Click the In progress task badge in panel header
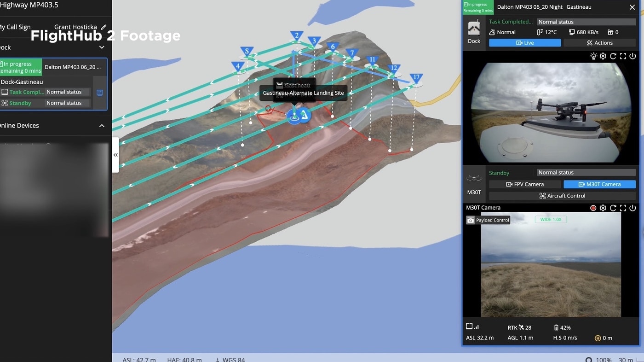Screen dimensions: 644x362 click(x=478, y=7)
